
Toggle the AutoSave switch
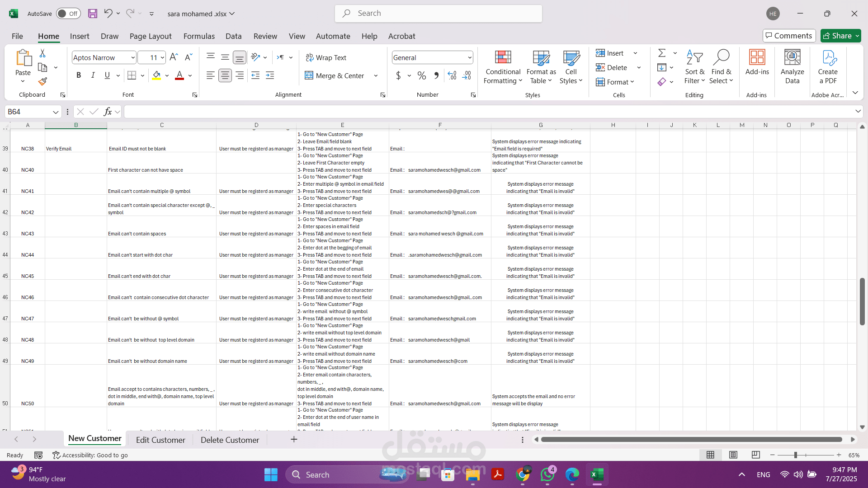click(x=68, y=14)
